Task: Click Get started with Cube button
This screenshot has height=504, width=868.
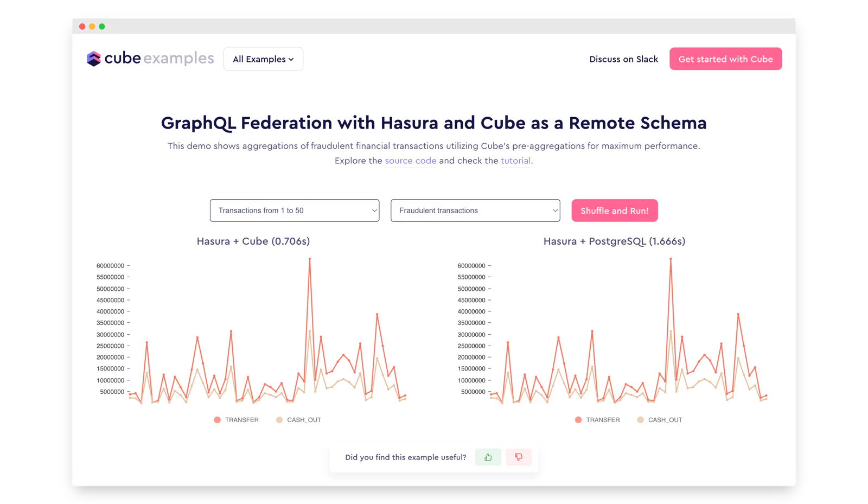Action: [x=725, y=59]
